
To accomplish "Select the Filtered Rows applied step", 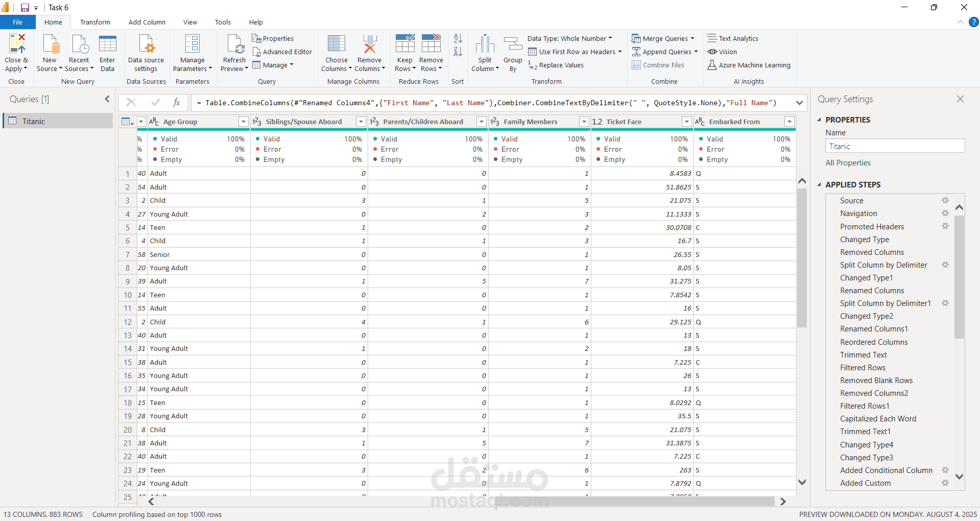I will point(863,368).
